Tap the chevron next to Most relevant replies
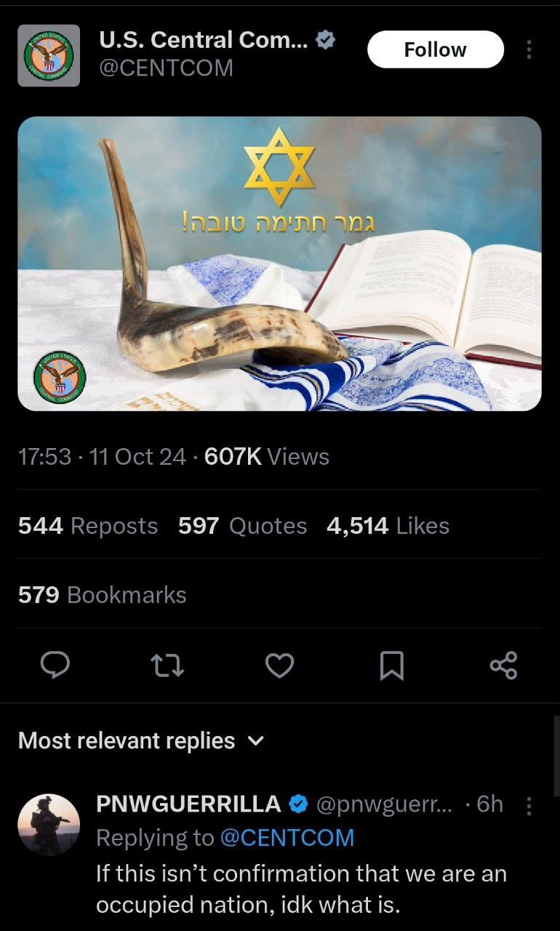 (255, 741)
